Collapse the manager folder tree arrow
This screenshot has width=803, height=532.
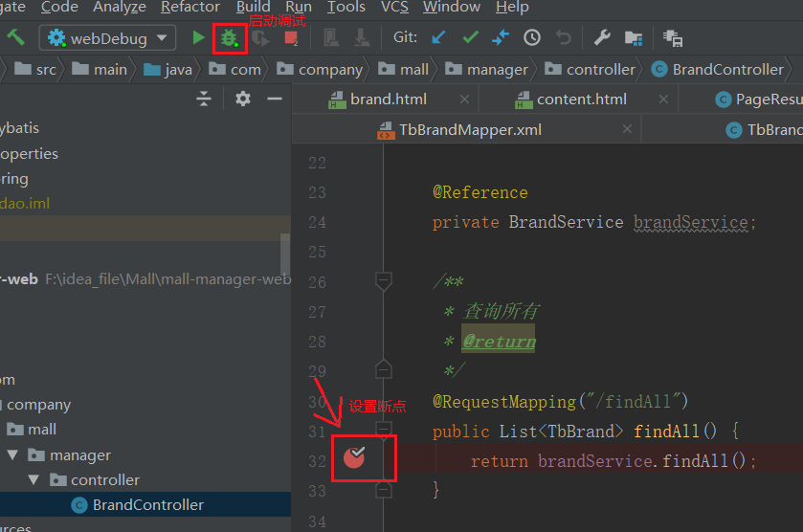(12, 454)
